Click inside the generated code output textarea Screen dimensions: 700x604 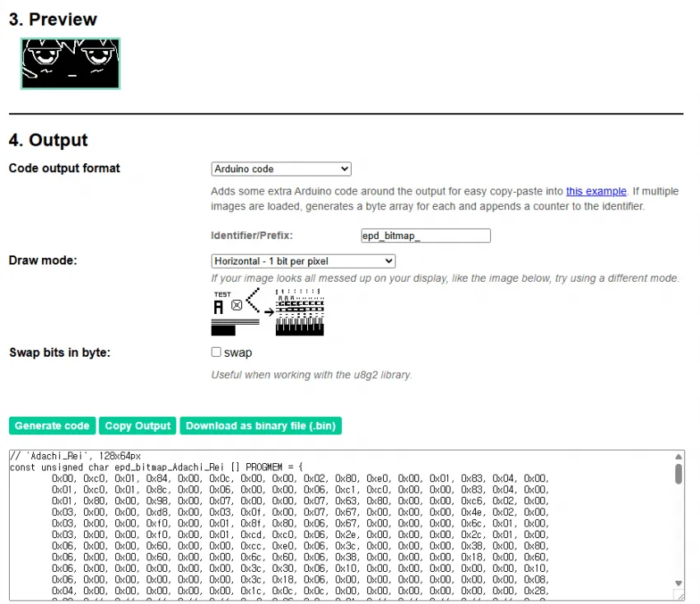coord(347,526)
